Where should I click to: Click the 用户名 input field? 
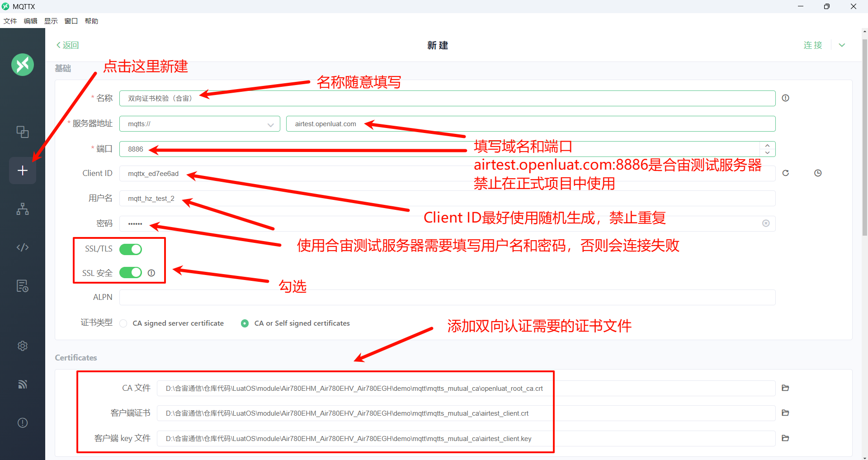(448, 199)
